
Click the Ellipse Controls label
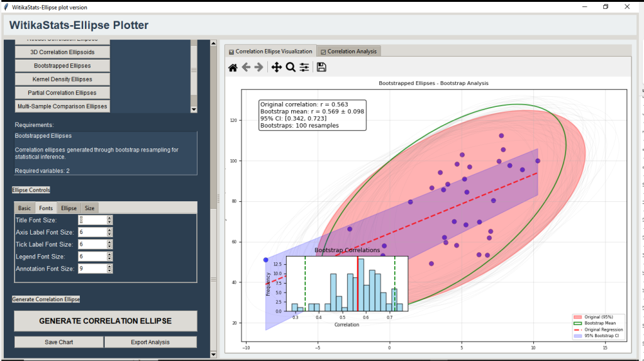point(31,190)
